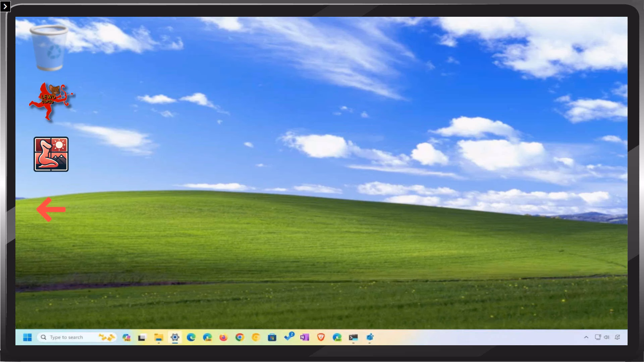Open Copilot preview from taskbar

point(126,337)
